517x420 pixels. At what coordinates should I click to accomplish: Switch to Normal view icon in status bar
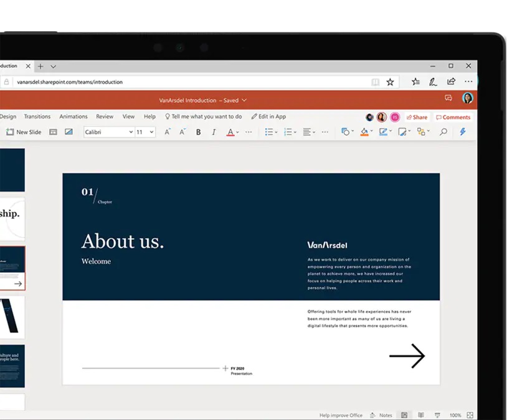[x=404, y=415]
